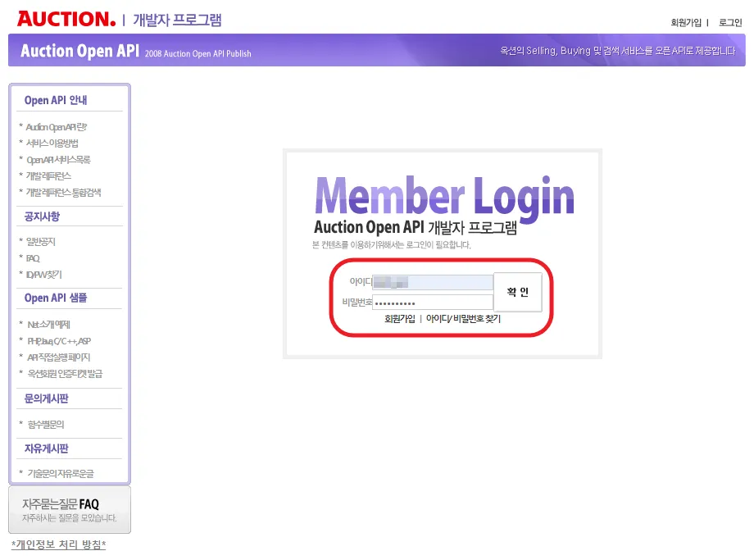The width and height of the screenshot is (754, 560).
Task: Click the 자주묻는질문 FAQ banner button
Action: click(70, 510)
